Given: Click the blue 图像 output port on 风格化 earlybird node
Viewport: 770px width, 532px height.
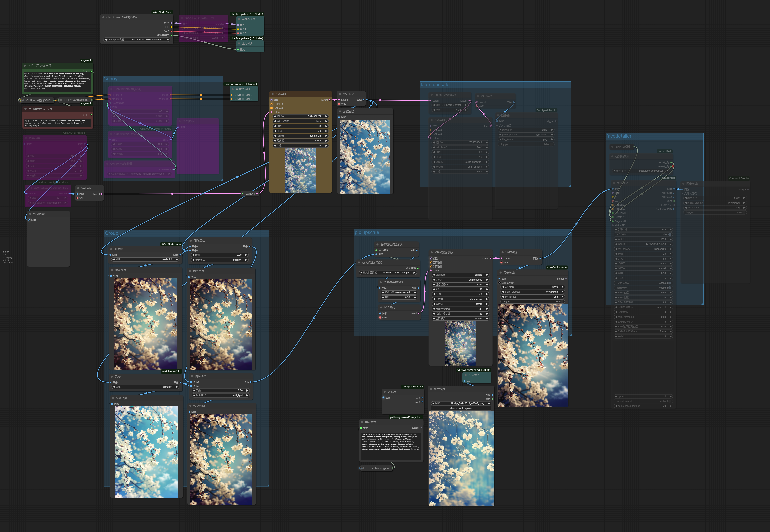Looking at the screenshot, I should click(180, 255).
